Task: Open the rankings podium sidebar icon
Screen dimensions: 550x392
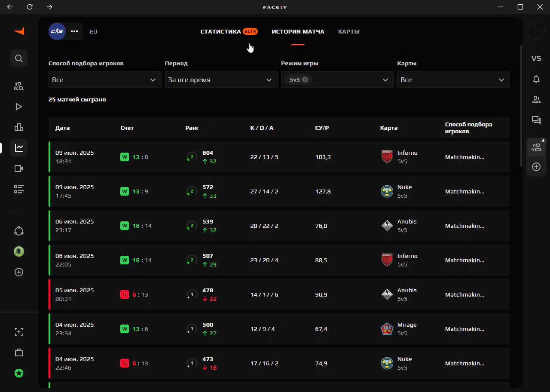Action: point(19,127)
